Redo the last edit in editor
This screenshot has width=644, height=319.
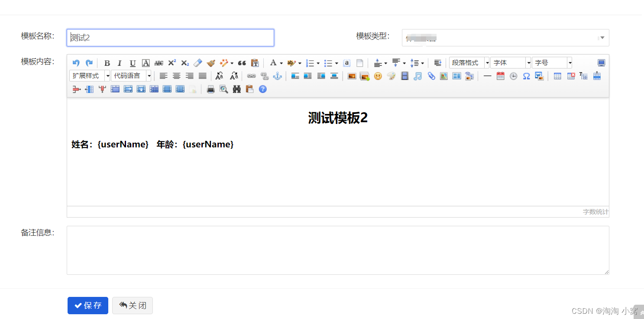point(89,63)
